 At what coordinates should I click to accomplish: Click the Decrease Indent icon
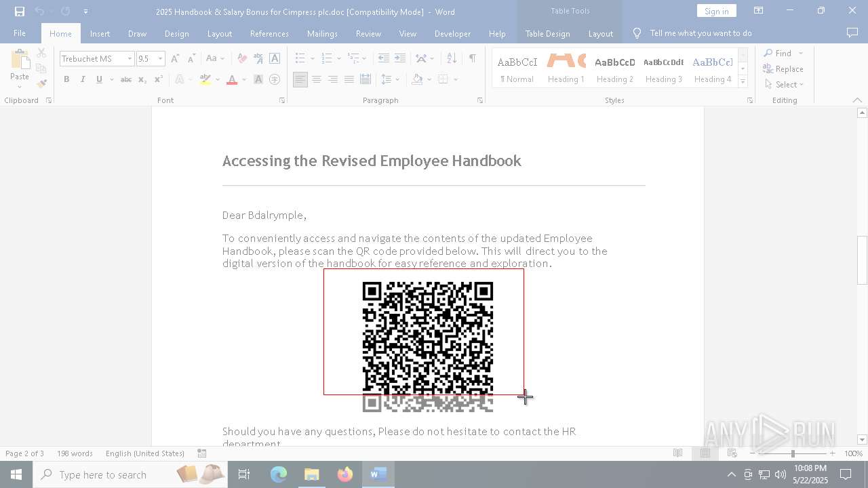(384, 59)
